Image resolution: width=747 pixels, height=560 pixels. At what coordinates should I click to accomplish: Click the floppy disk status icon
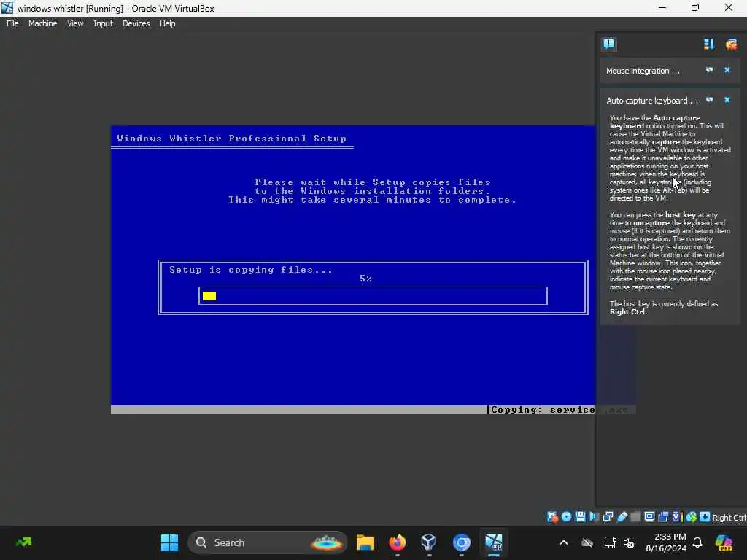coord(580,517)
